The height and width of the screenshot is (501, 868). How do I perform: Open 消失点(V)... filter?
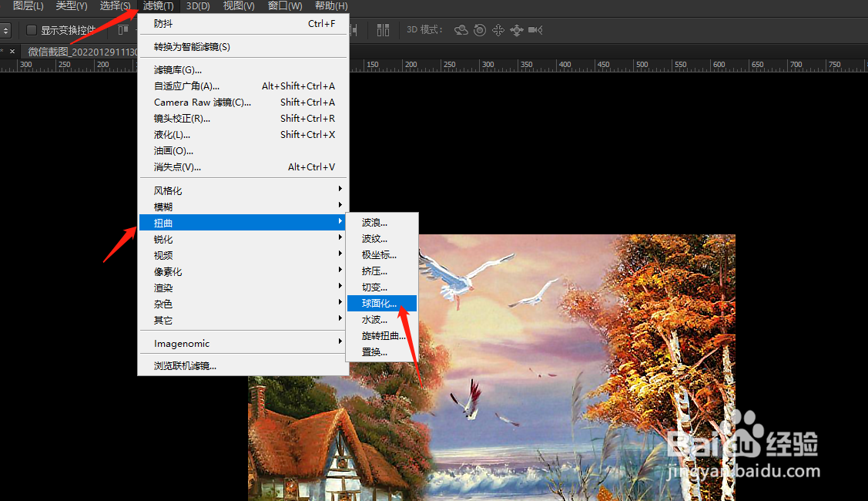[x=243, y=166]
